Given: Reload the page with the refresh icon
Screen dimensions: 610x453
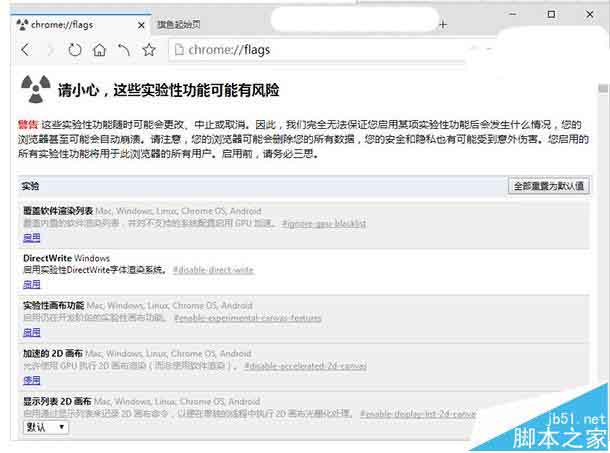Looking at the screenshot, I should (x=75, y=50).
